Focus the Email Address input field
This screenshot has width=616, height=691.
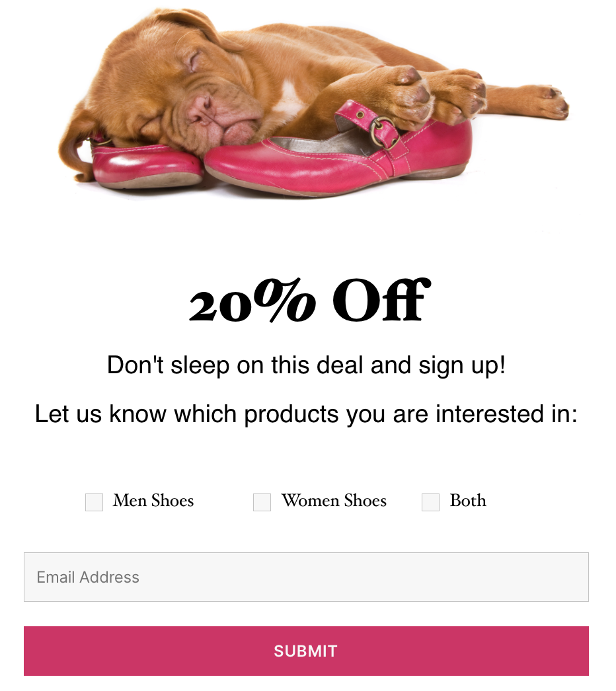[x=306, y=577]
